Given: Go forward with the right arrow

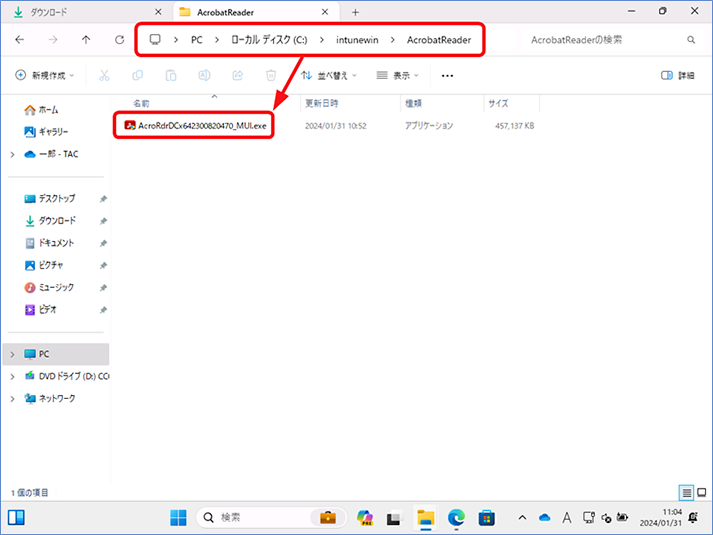Looking at the screenshot, I should [53, 40].
